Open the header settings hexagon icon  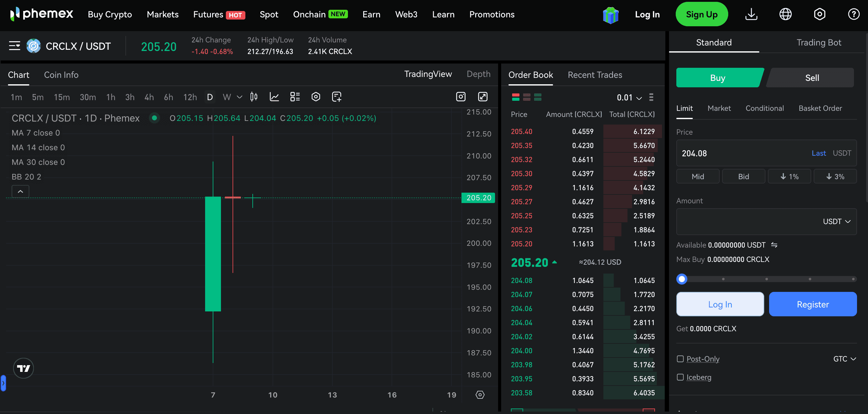[x=819, y=14]
